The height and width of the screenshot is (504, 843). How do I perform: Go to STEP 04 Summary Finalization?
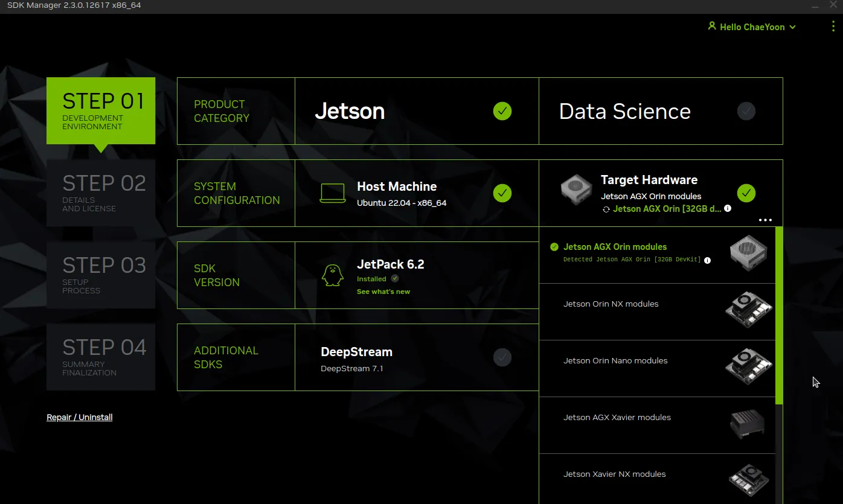[101, 357]
